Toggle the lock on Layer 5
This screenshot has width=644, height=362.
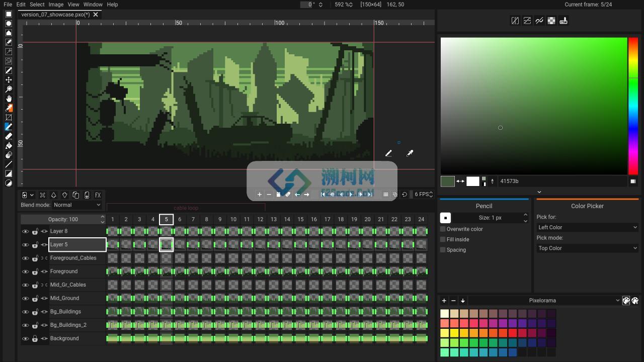pyautogui.click(x=35, y=245)
